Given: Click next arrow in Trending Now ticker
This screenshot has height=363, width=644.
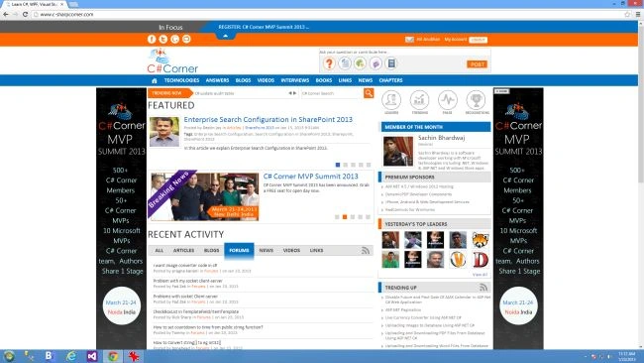Looking at the screenshot, I should coord(294,93).
